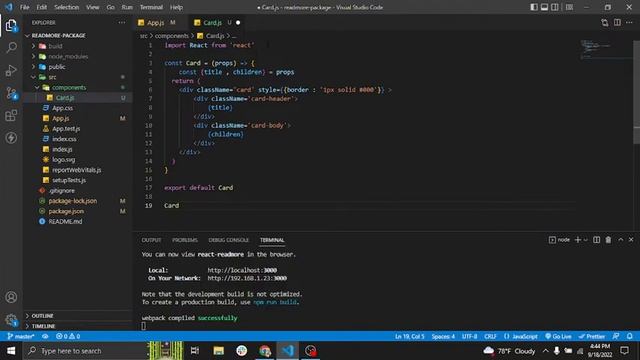The image size is (640, 360).
Task: Toggle bottom panel layout icon
Action: pyautogui.click(x=544, y=7)
